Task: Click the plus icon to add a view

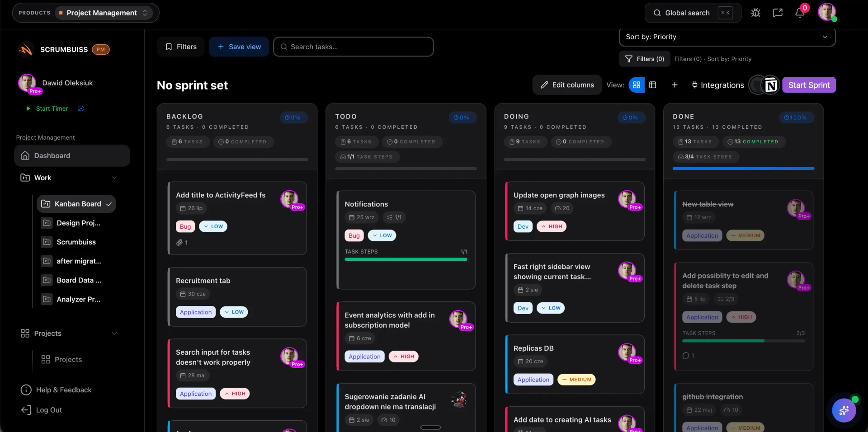Action: (x=675, y=85)
